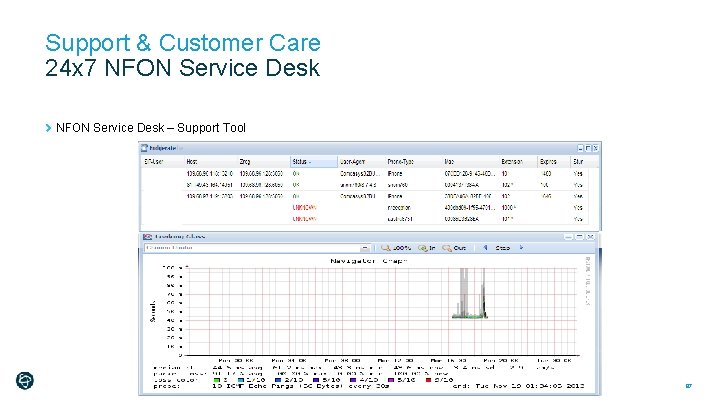Click inside the graph selection combo field

coord(253,248)
